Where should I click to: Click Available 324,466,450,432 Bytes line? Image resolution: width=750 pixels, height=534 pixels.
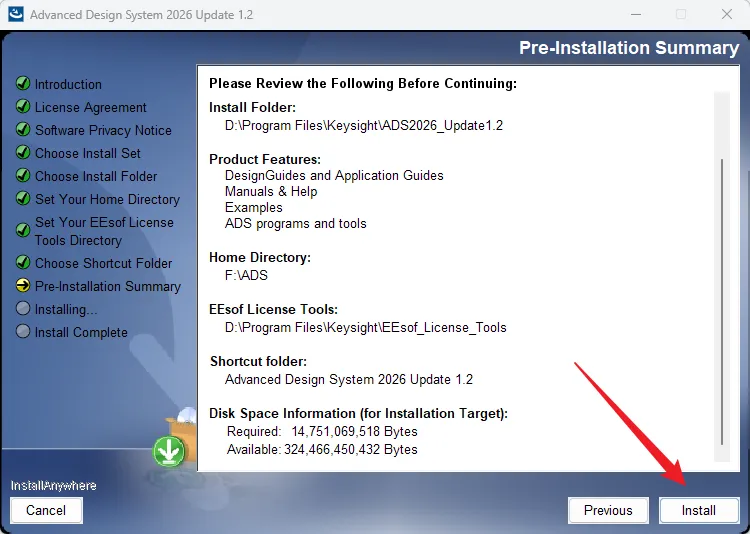[x=322, y=450]
